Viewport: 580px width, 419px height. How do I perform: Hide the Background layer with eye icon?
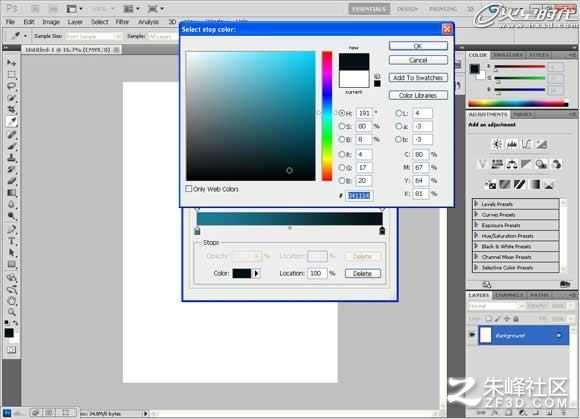472,335
